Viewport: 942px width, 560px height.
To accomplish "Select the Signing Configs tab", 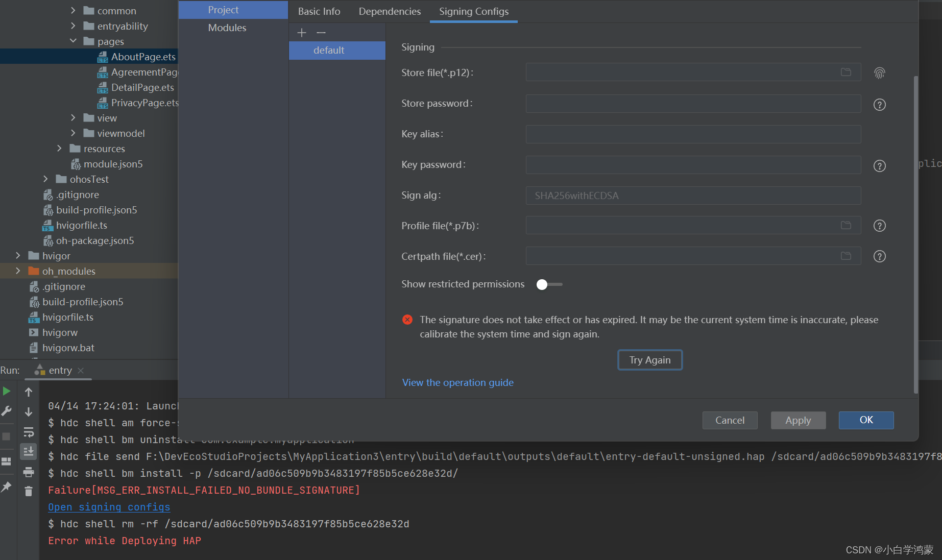I will pos(474,11).
